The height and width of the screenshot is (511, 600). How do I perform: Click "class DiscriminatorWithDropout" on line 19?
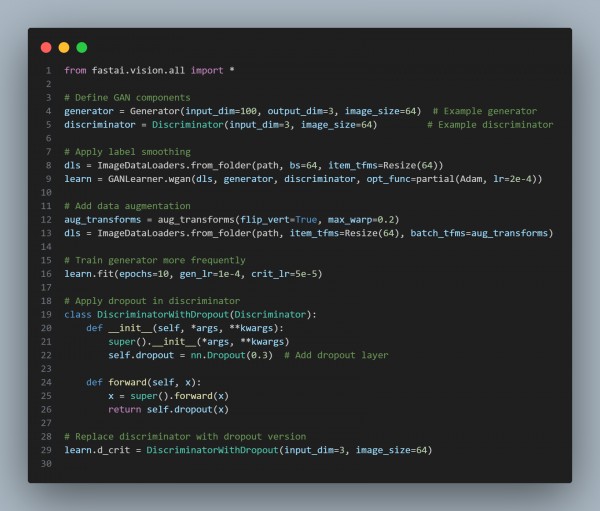coord(146,315)
